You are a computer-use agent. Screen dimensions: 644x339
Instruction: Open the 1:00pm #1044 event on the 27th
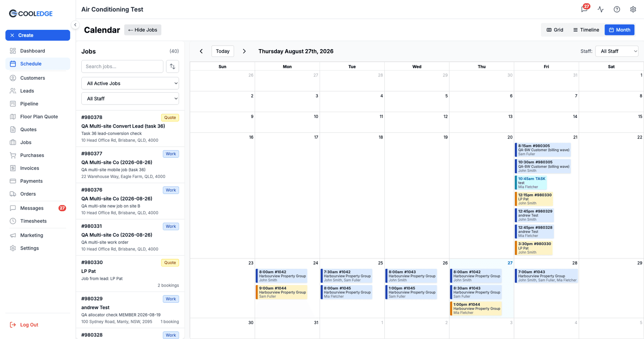pos(476,308)
